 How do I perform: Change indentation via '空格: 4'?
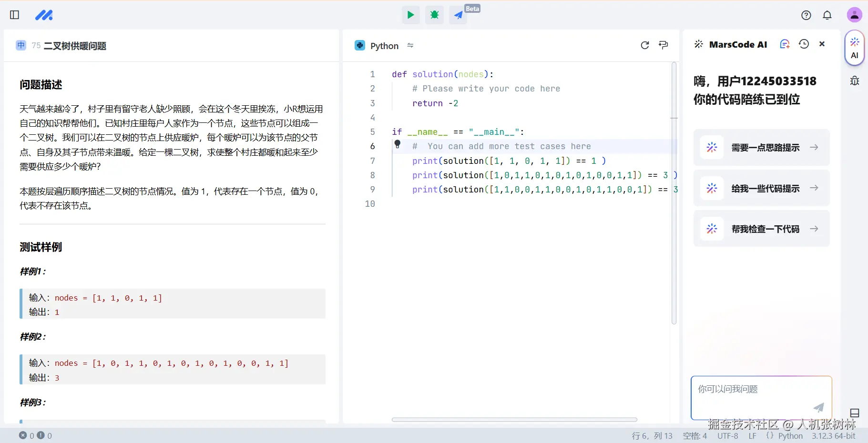click(x=694, y=436)
